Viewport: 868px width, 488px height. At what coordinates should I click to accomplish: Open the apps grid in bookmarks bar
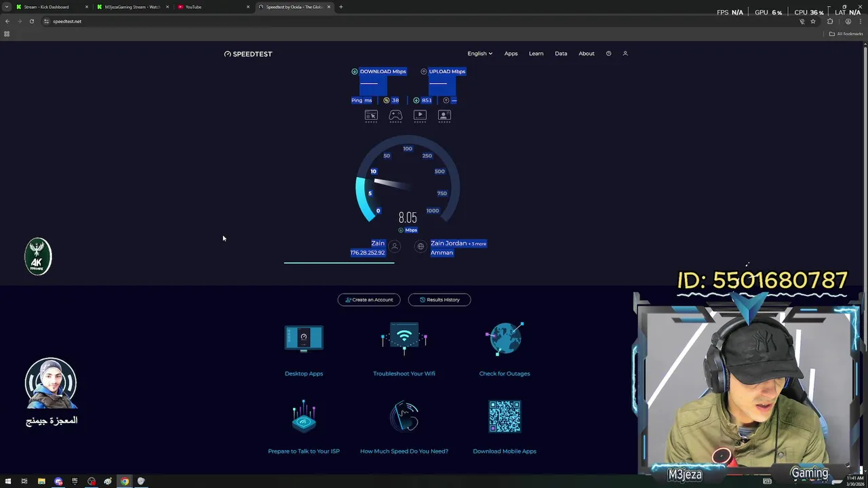pos(7,34)
